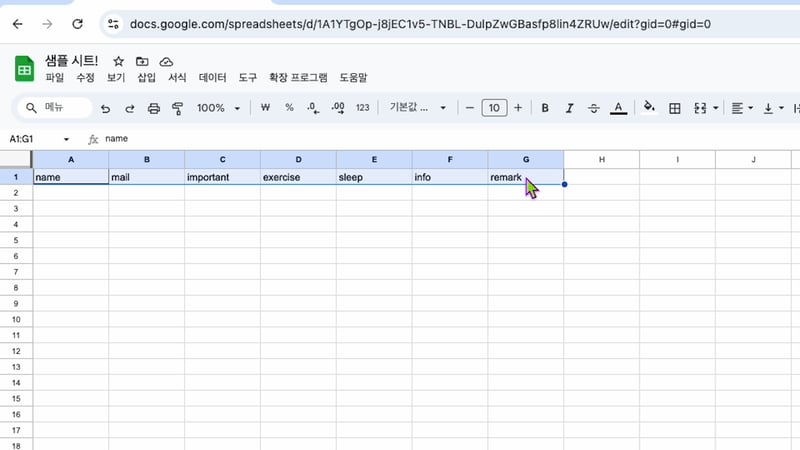Click the selection fill handle dot
Image resolution: width=800 pixels, height=450 pixels.
[x=564, y=184]
